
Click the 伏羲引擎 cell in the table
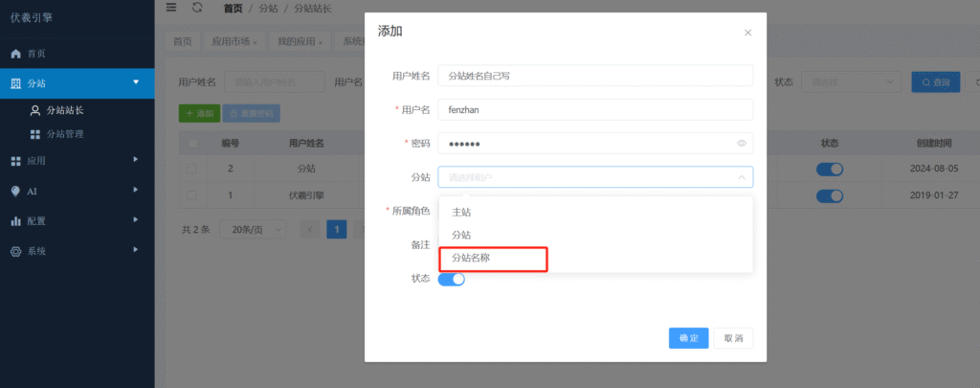pyautogui.click(x=305, y=195)
